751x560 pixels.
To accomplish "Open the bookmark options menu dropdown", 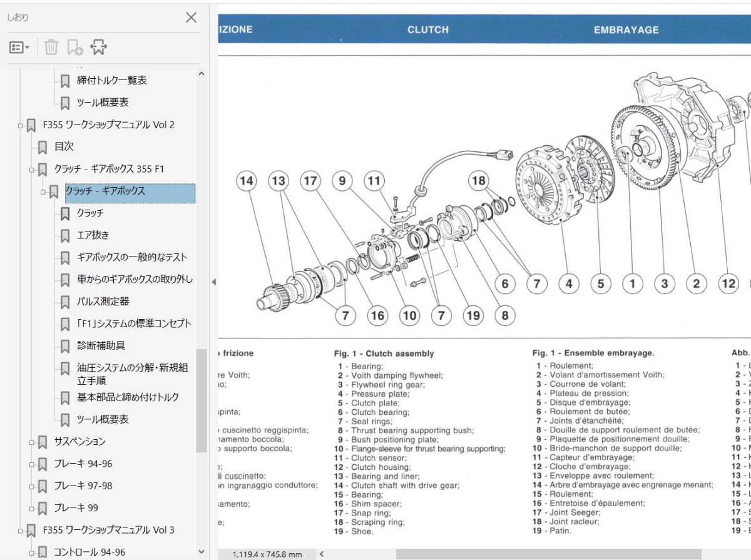I will pos(19,47).
